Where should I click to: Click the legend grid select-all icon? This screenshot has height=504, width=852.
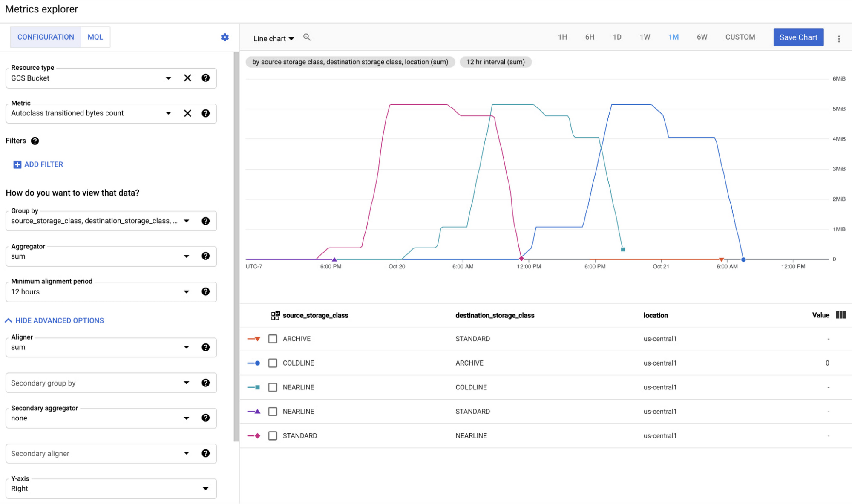click(275, 315)
